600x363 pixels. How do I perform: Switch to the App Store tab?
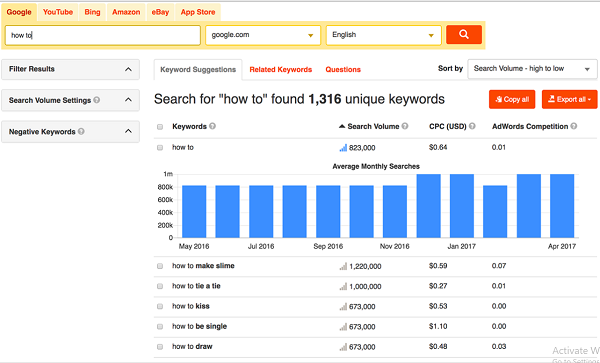pos(198,12)
